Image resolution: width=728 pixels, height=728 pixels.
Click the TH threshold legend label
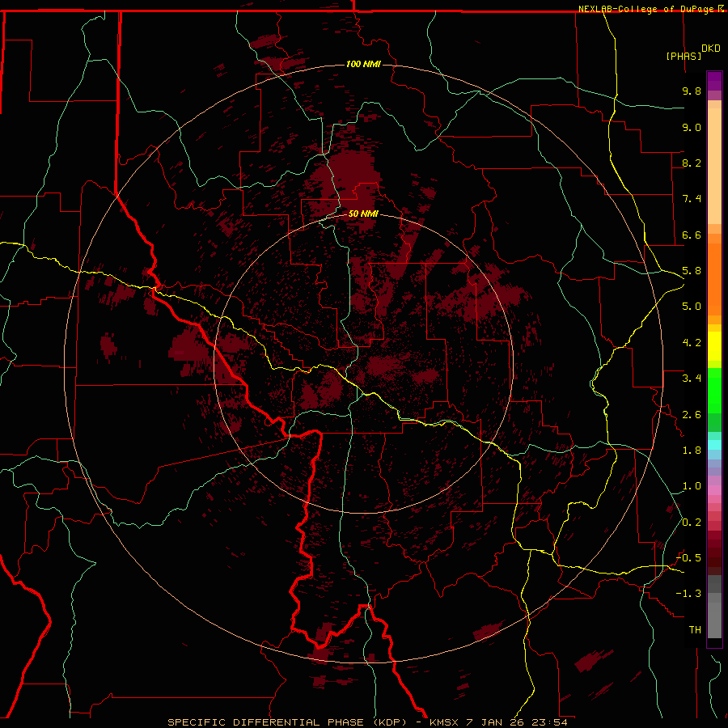pyautogui.click(x=695, y=630)
